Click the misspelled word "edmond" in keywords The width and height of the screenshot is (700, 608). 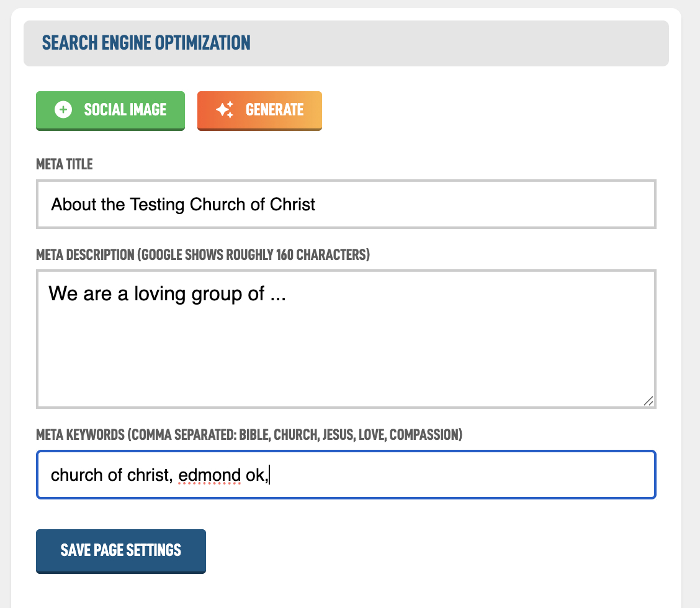point(210,475)
